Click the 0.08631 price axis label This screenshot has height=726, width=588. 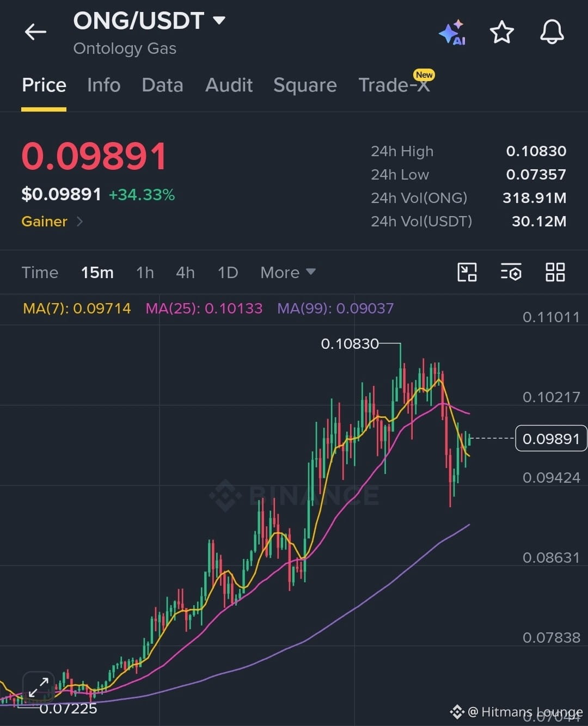coord(551,558)
